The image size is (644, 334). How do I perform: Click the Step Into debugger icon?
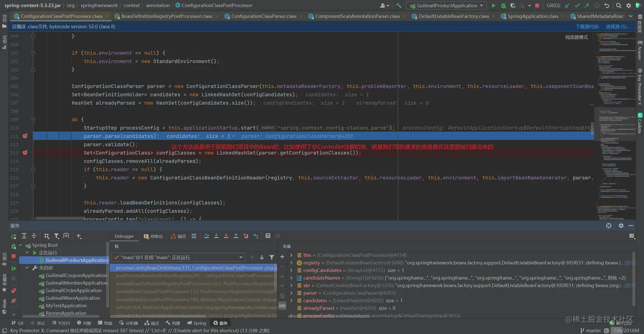pos(216,236)
